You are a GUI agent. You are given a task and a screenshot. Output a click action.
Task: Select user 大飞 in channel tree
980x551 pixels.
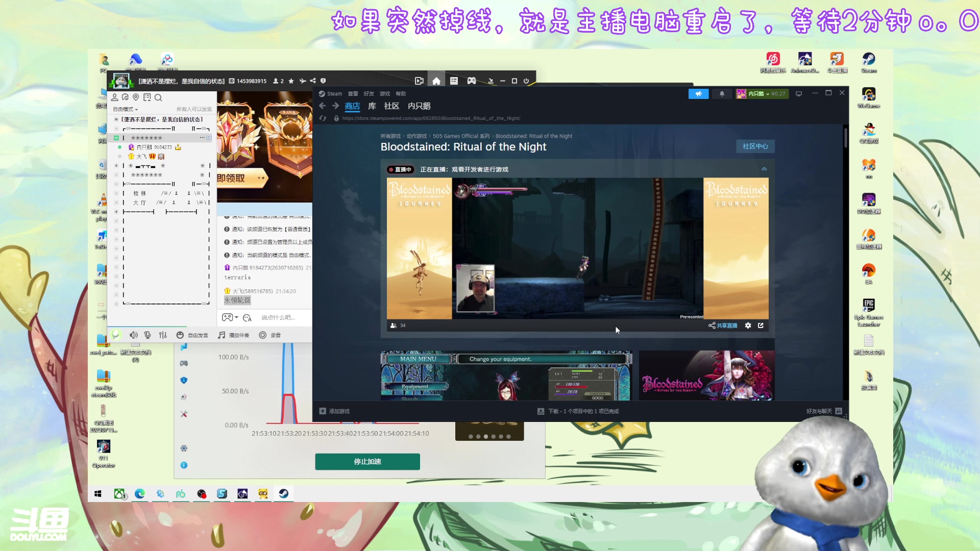click(x=145, y=156)
